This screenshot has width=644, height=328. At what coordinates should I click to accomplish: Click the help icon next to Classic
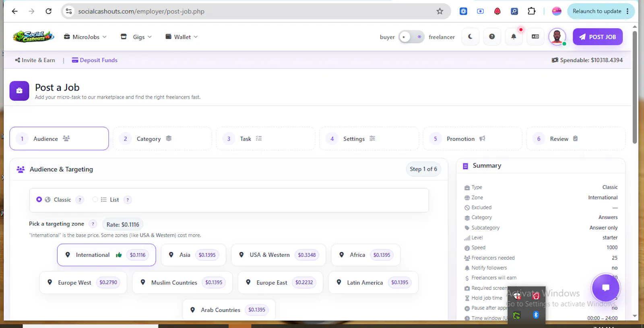(x=80, y=200)
